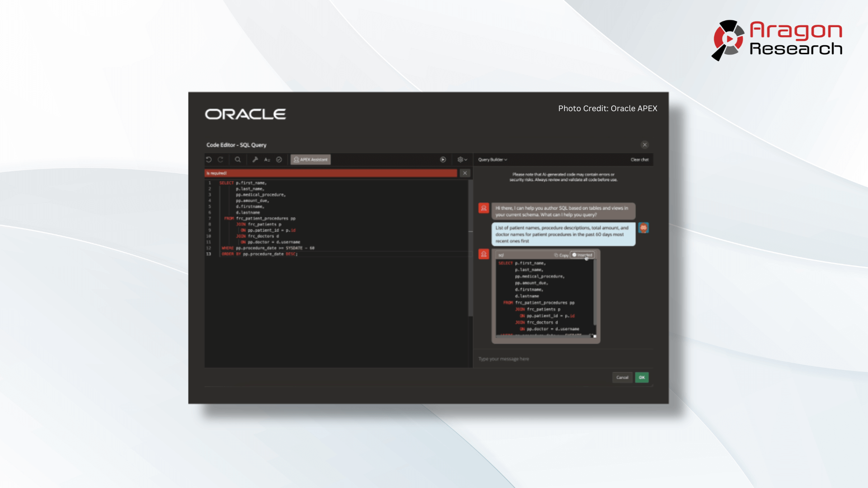Click the Clear chat link
The image size is (868, 488).
tap(640, 160)
